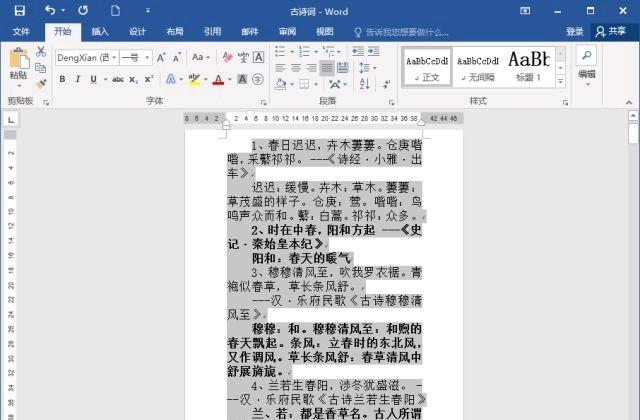Align text to the right
This screenshot has width=640, height=420.
pyautogui.click(x=311, y=68)
